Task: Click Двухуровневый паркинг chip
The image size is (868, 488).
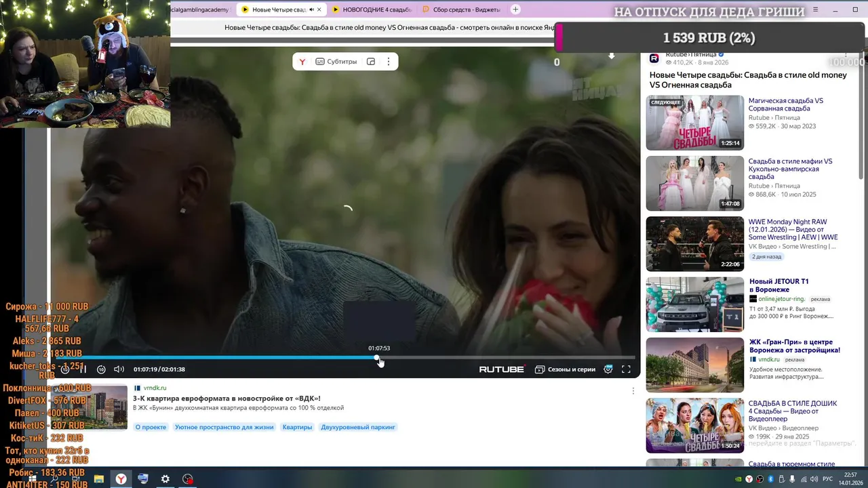Action: 358,427
